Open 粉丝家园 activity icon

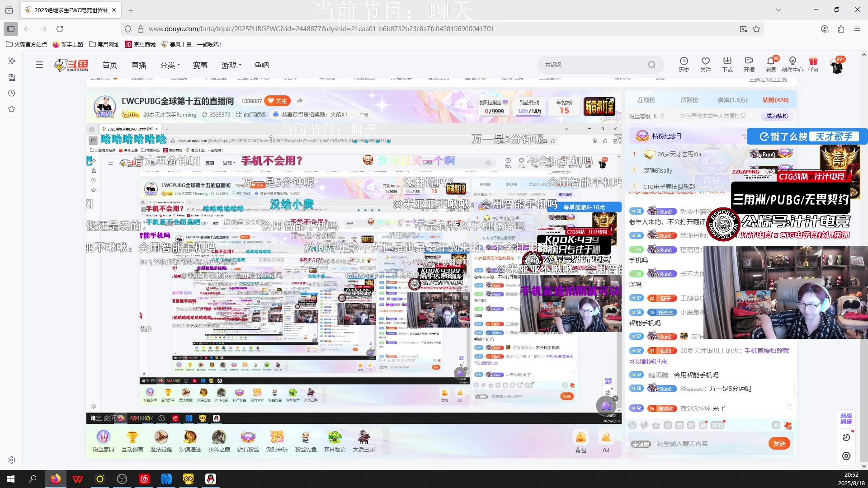pyautogui.click(x=104, y=441)
